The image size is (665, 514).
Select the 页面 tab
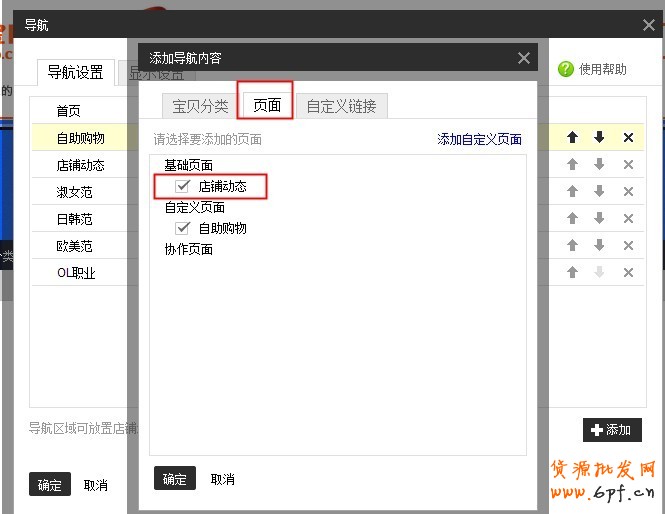coord(267,105)
